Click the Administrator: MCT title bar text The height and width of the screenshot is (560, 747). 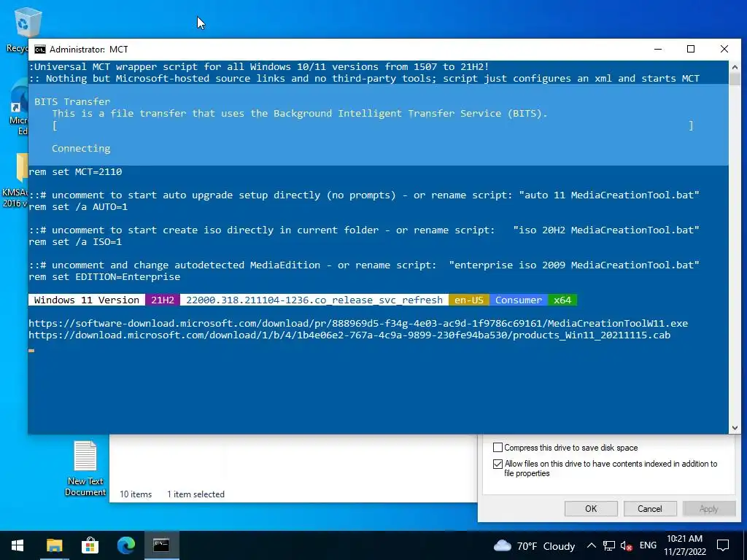point(88,50)
